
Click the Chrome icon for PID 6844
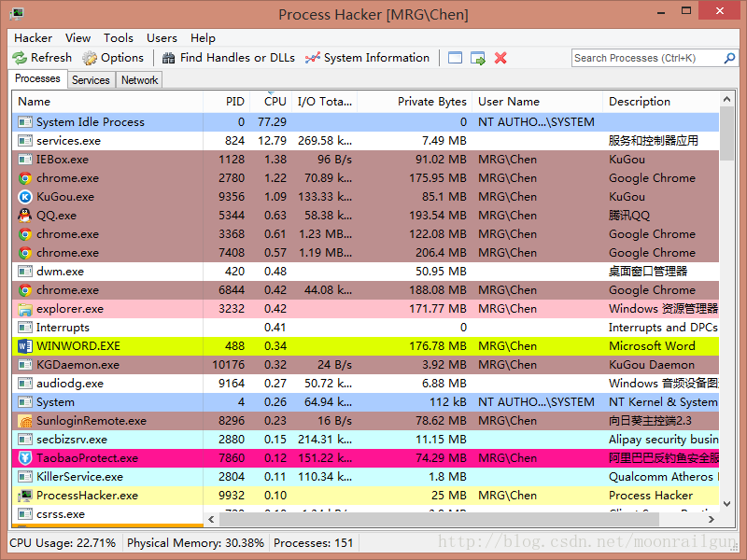(25, 290)
